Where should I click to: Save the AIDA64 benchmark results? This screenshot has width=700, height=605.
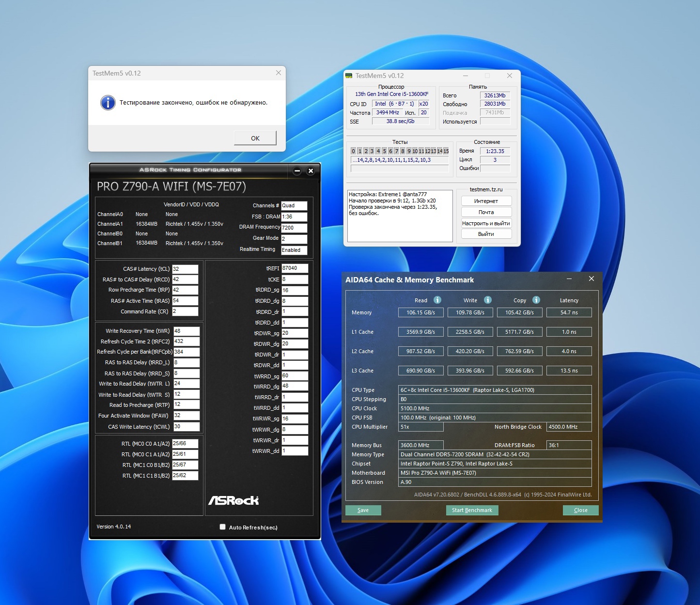(363, 510)
